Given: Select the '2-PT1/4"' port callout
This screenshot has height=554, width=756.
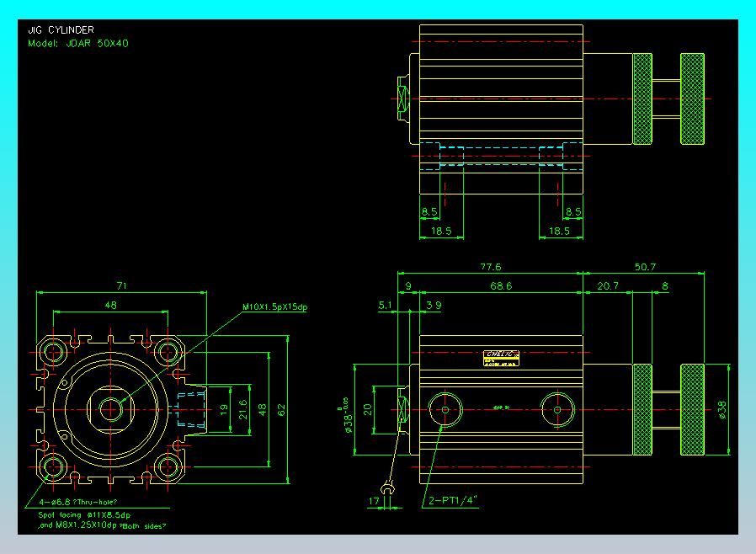Looking at the screenshot, I should click(x=452, y=500).
